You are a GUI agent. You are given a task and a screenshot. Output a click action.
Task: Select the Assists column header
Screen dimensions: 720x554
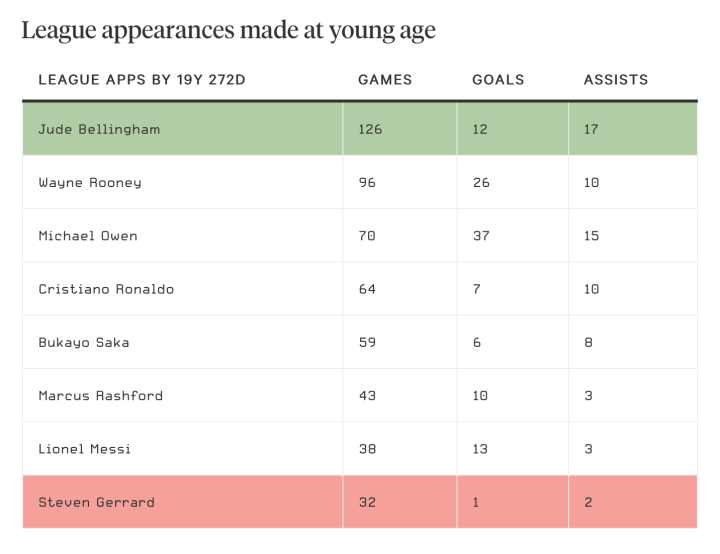pos(616,80)
